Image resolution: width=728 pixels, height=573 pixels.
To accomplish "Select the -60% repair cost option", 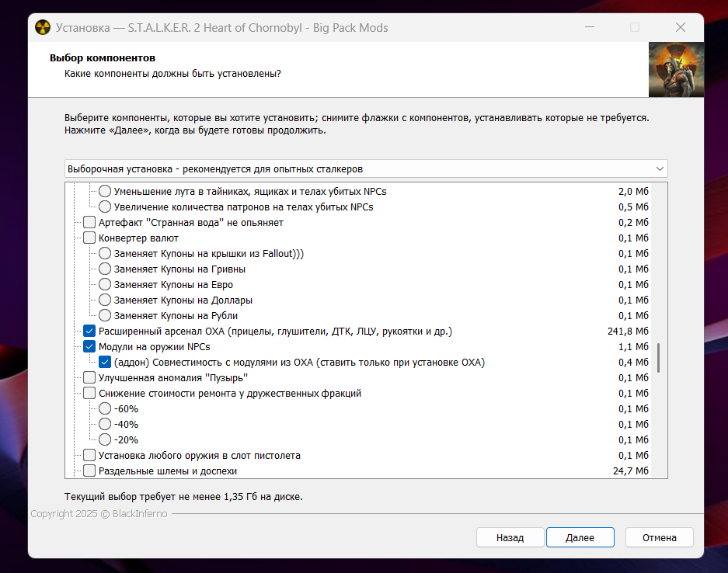I will [x=105, y=408].
